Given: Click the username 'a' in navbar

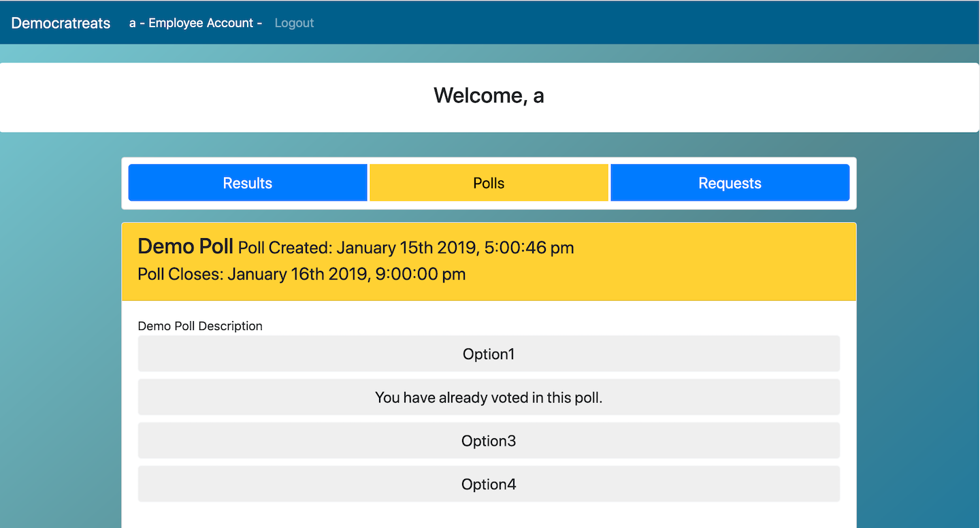Looking at the screenshot, I should pos(133,23).
